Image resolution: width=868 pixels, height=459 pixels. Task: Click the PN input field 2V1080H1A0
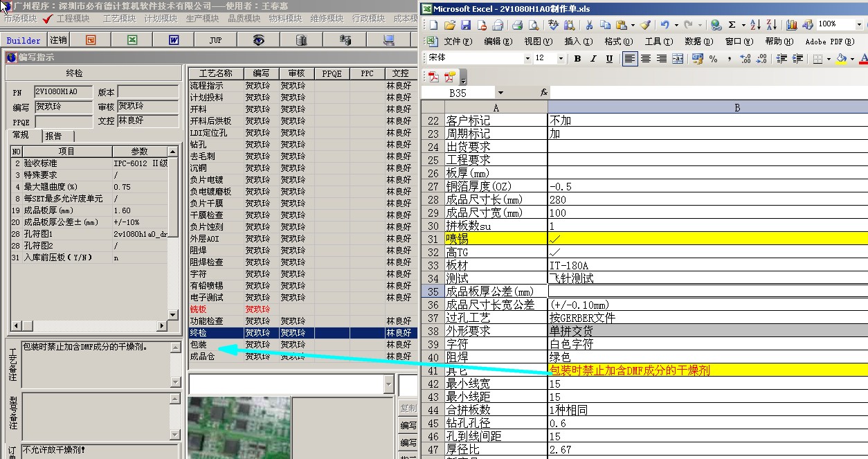tap(63, 92)
